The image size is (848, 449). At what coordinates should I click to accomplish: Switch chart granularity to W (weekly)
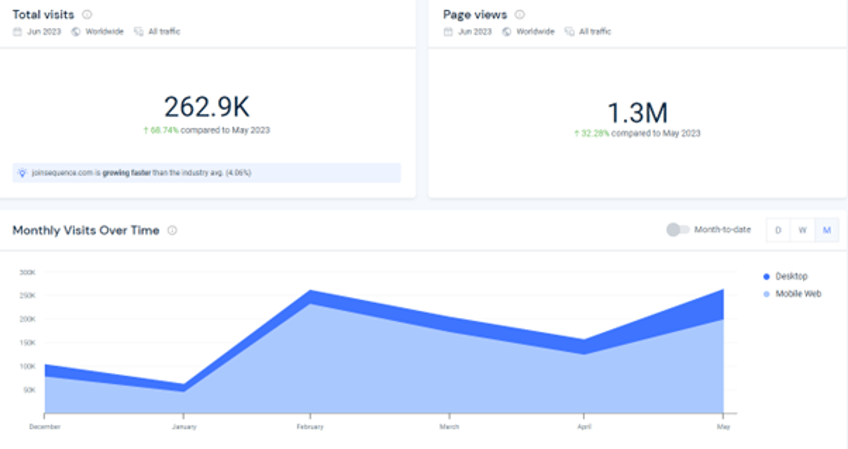click(802, 230)
